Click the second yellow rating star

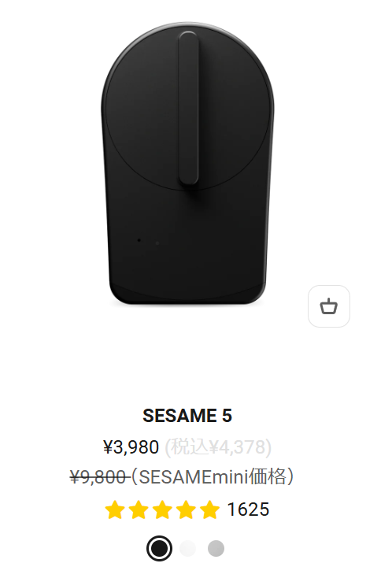click(139, 509)
